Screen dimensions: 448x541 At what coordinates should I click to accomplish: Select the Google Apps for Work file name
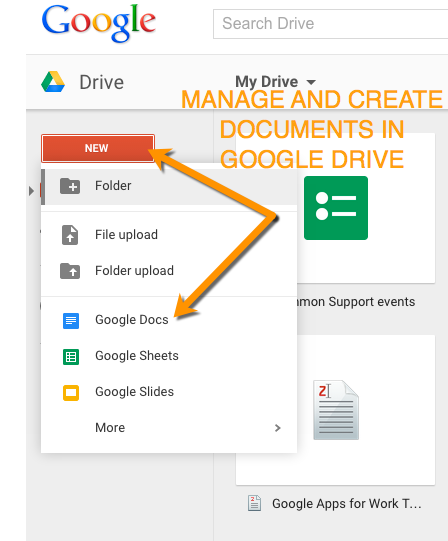pos(347,504)
